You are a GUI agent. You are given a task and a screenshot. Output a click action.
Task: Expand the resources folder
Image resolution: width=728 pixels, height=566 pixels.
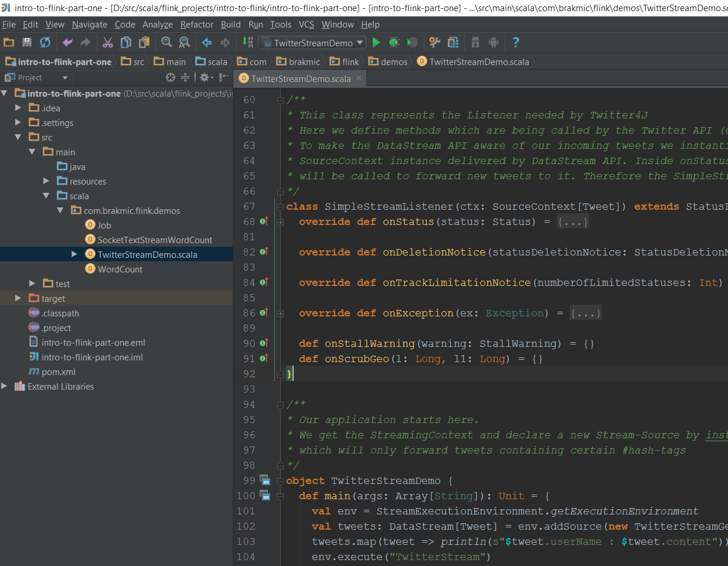tap(46, 181)
